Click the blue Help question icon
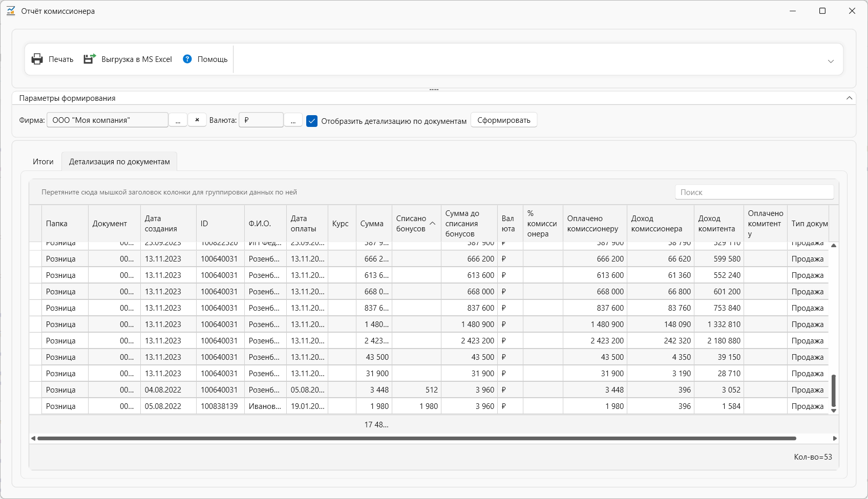The width and height of the screenshot is (868, 499). click(x=187, y=59)
